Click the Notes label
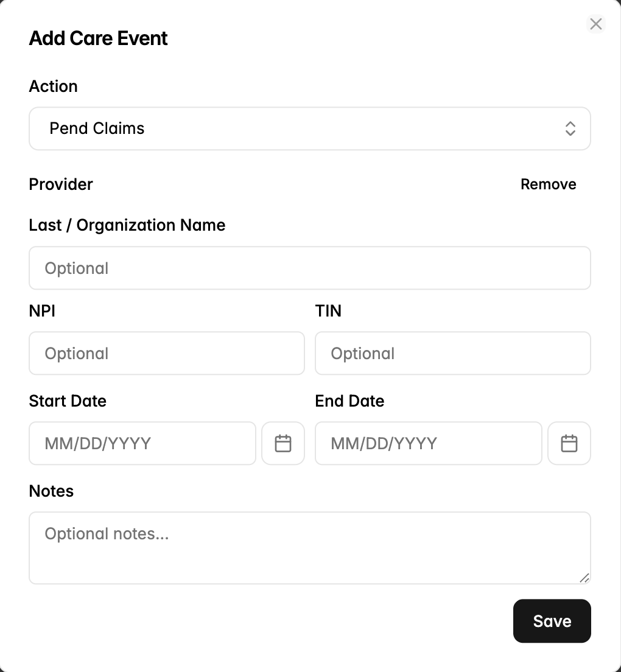The height and width of the screenshot is (672, 621). (x=51, y=491)
